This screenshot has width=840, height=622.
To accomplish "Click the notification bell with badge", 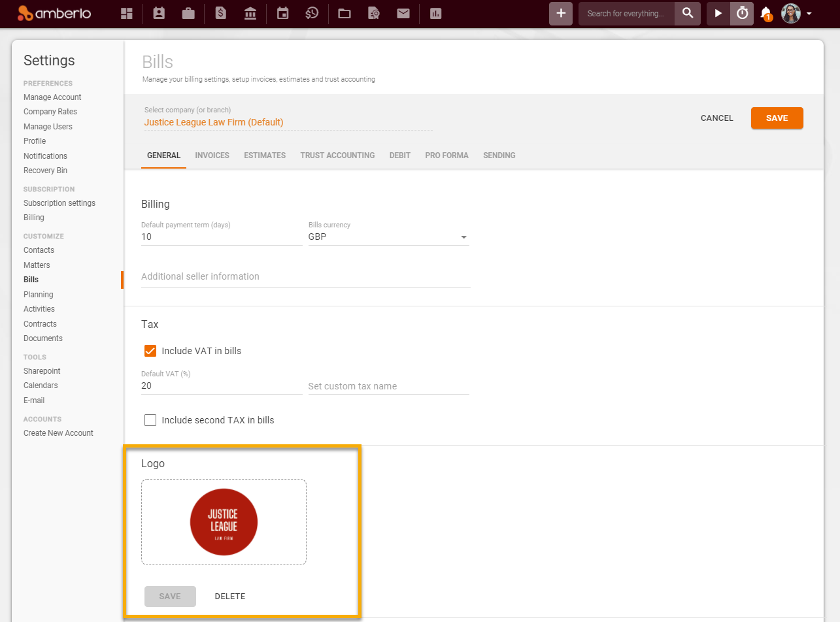I will (765, 13).
